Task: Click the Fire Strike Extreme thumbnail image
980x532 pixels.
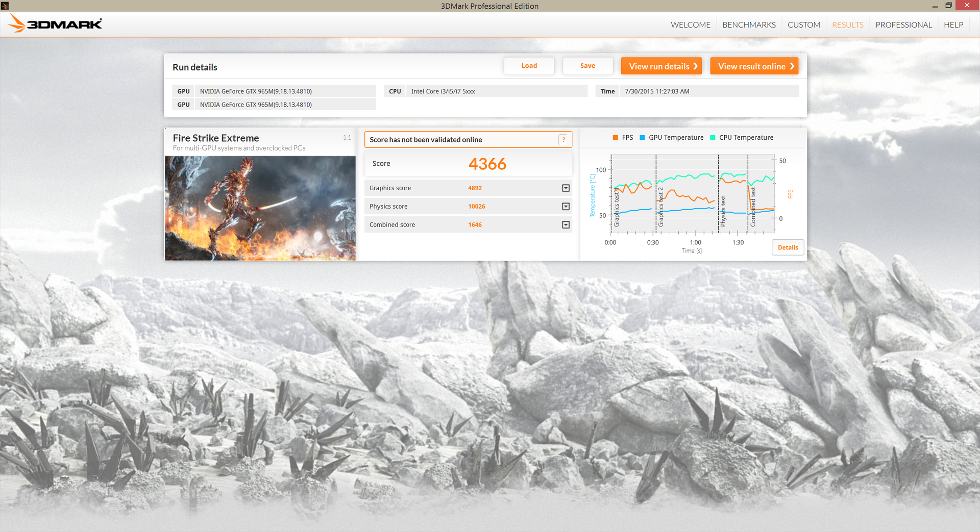Action: (260, 208)
